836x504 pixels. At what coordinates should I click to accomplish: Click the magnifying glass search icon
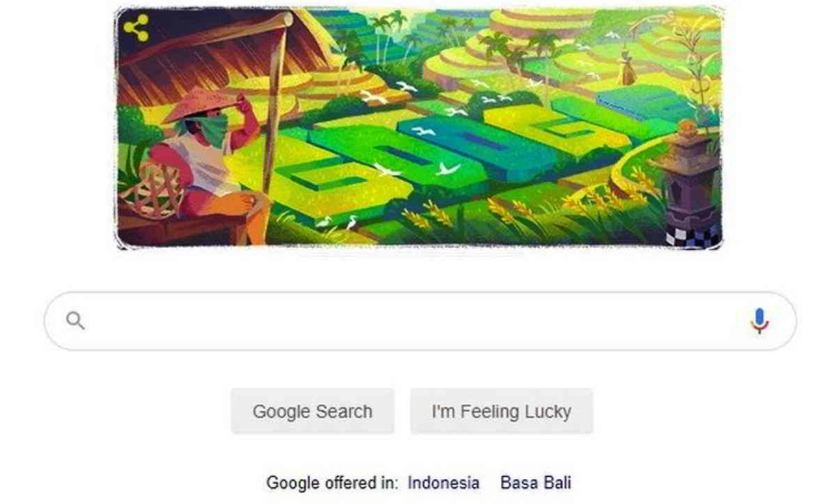[x=75, y=321]
